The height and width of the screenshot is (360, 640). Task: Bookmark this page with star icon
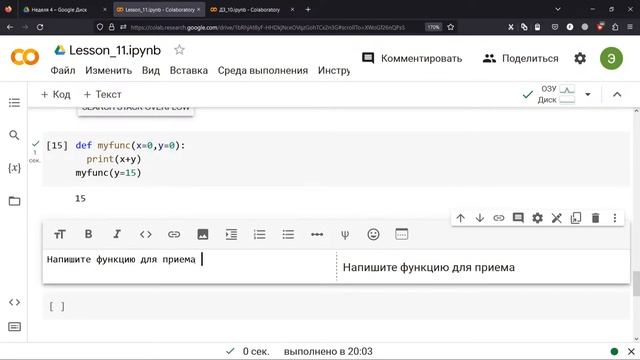pos(451,27)
